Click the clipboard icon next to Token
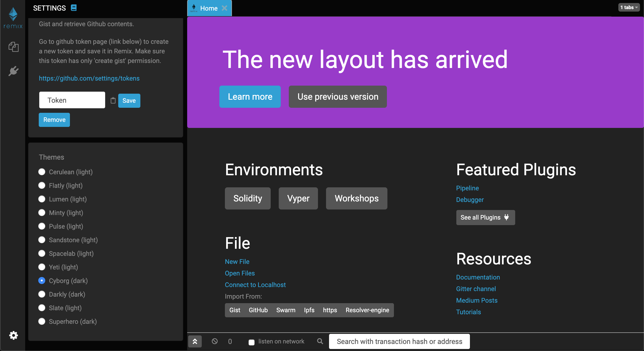The width and height of the screenshot is (644, 351). tap(113, 100)
